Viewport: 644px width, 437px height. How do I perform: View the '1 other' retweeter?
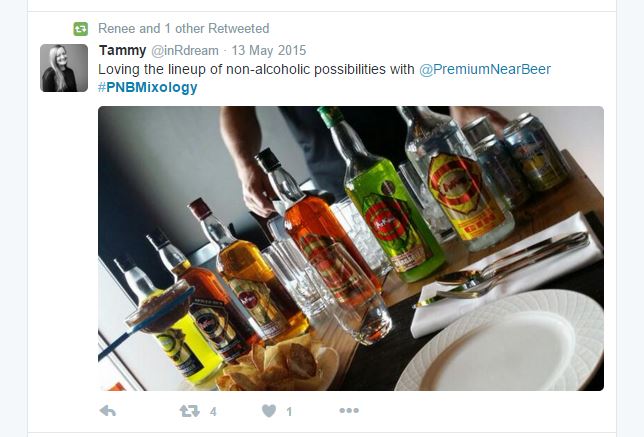[x=184, y=29]
